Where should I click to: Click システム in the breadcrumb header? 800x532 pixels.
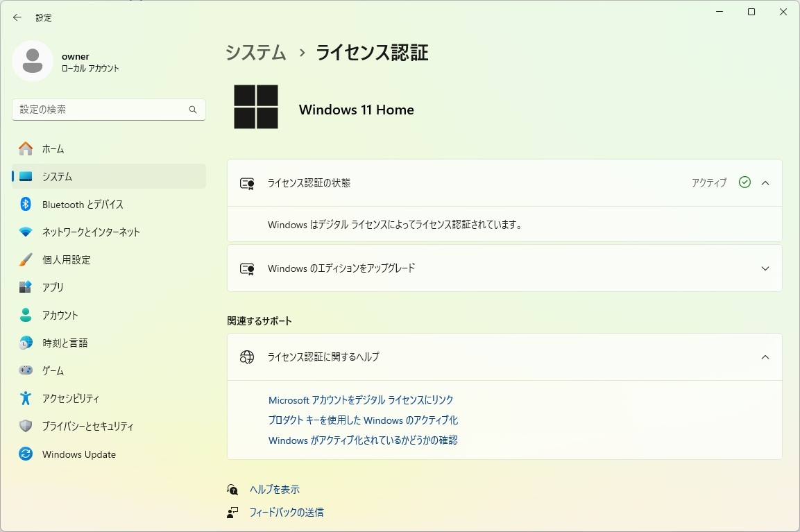[255, 53]
